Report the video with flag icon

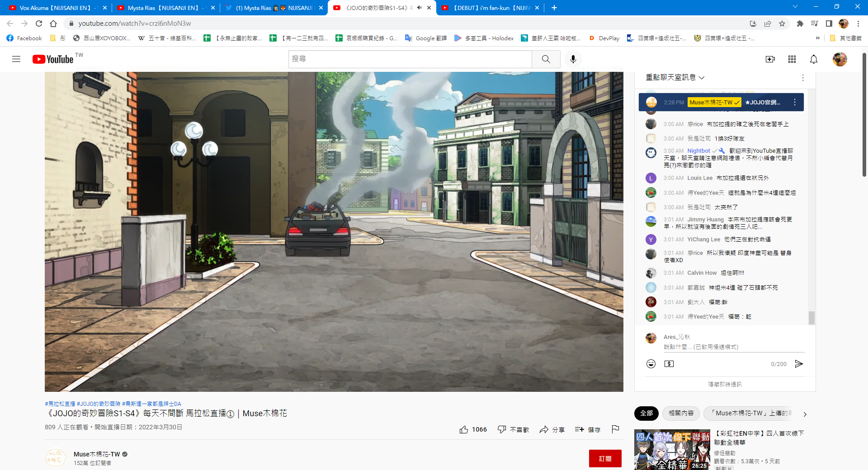(615, 429)
